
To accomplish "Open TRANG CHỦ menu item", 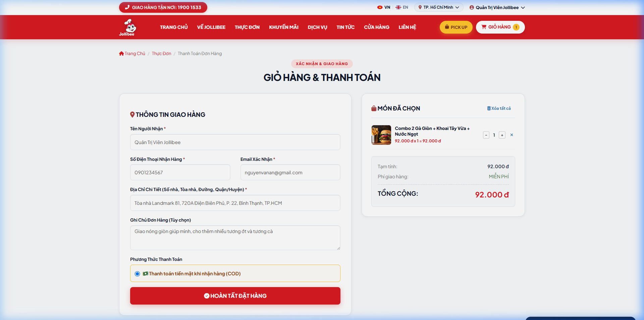I will click(174, 27).
